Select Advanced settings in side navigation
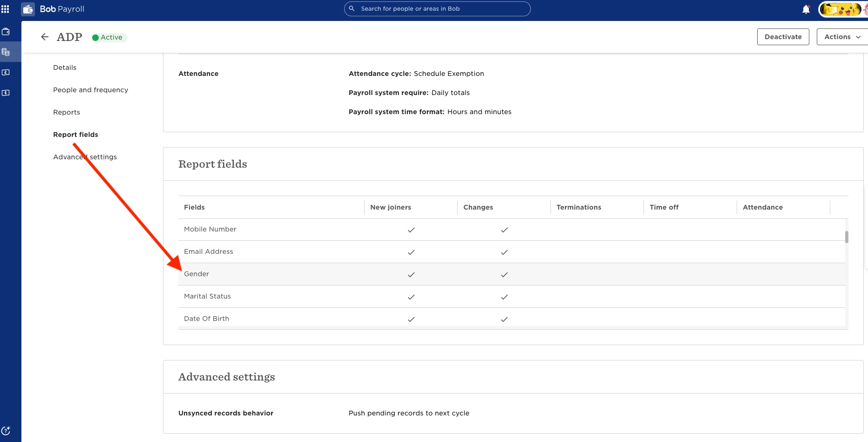 (85, 157)
